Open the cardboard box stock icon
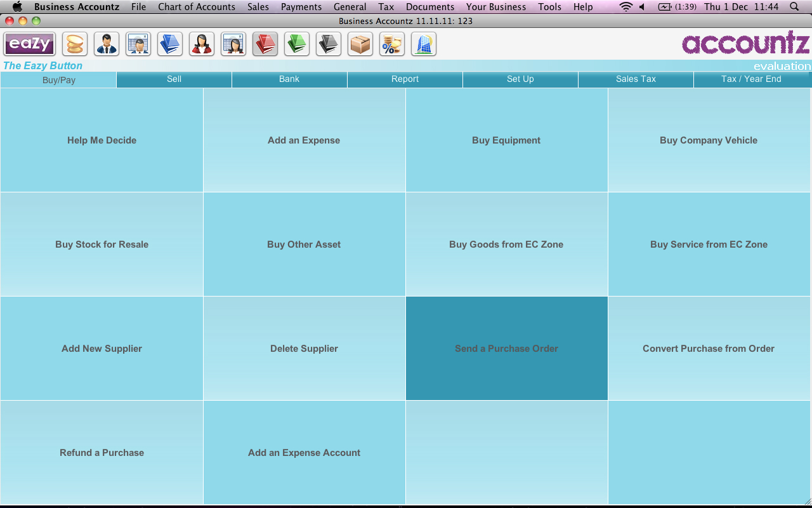Image resolution: width=812 pixels, height=508 pixels. click(x=360, y=44)
